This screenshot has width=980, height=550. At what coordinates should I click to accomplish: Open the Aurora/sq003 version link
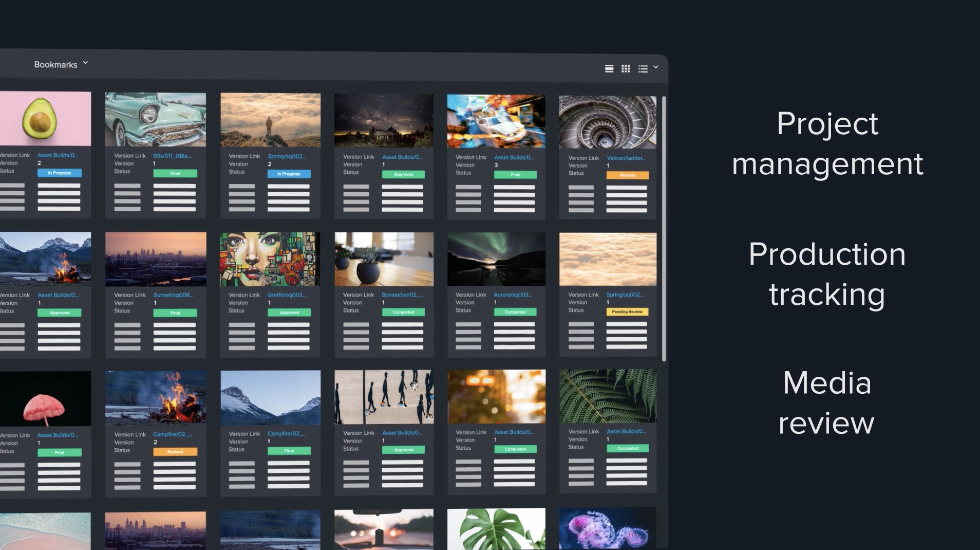point(513,295)
